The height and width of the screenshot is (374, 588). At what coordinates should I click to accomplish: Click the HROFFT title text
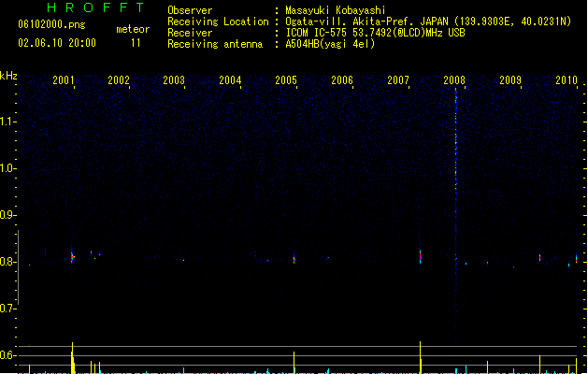[95, 7]
